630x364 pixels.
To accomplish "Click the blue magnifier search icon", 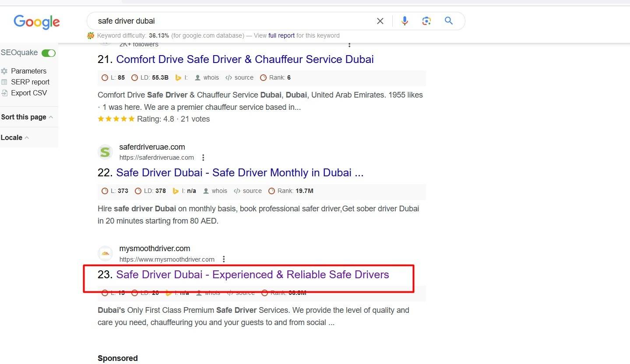I will coord(449,21).
